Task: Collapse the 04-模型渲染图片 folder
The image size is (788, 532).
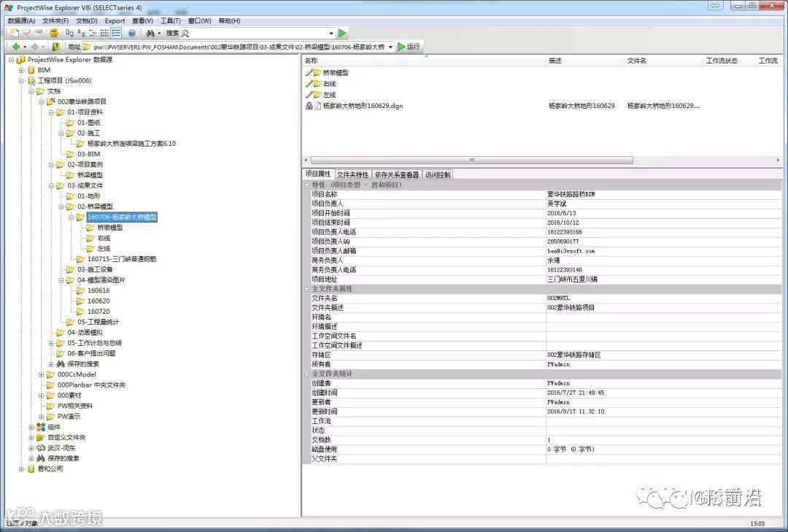Action: 61,280
